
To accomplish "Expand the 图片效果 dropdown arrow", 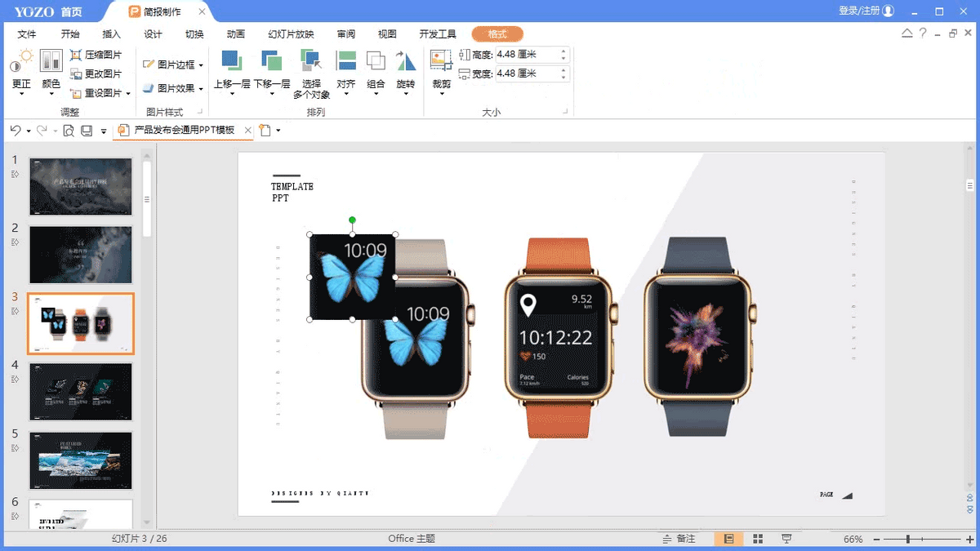I will 201,89.
